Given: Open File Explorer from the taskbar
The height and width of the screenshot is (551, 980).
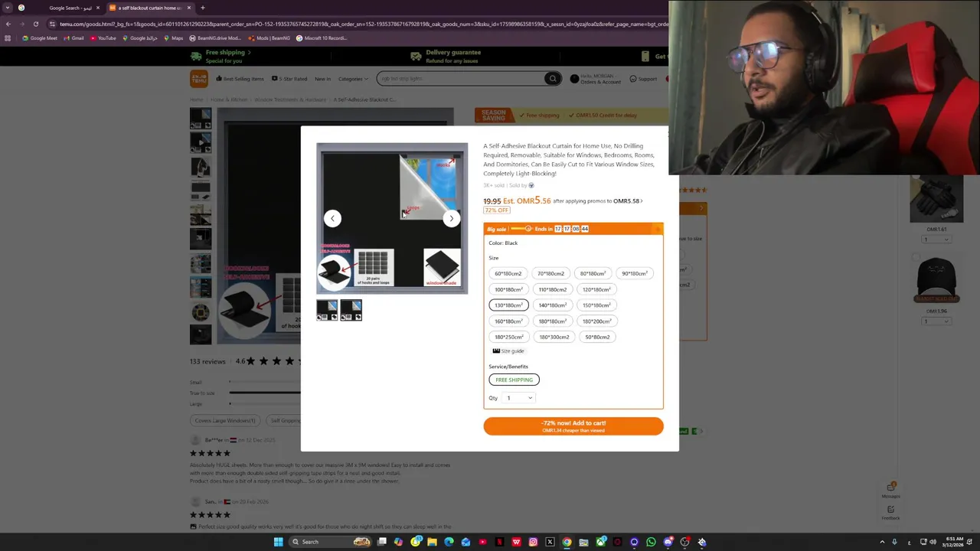Looking at the screenshot, I should pos(432,542).
